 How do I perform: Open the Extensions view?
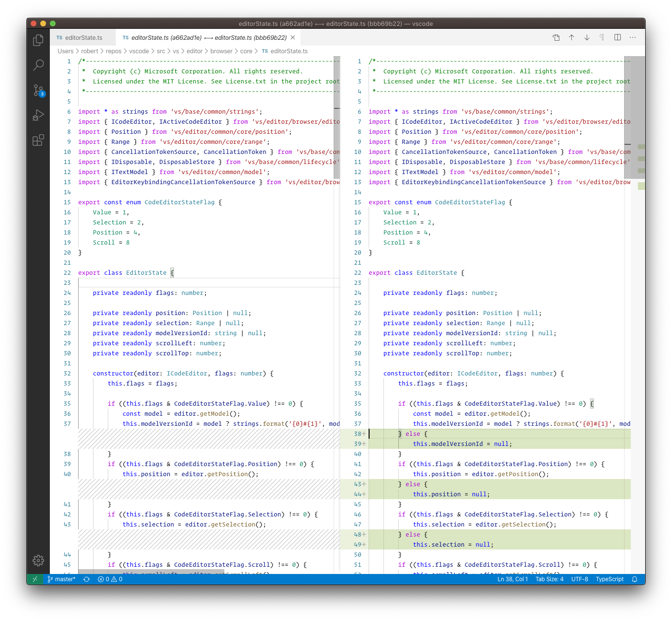(x=38, y=140)
